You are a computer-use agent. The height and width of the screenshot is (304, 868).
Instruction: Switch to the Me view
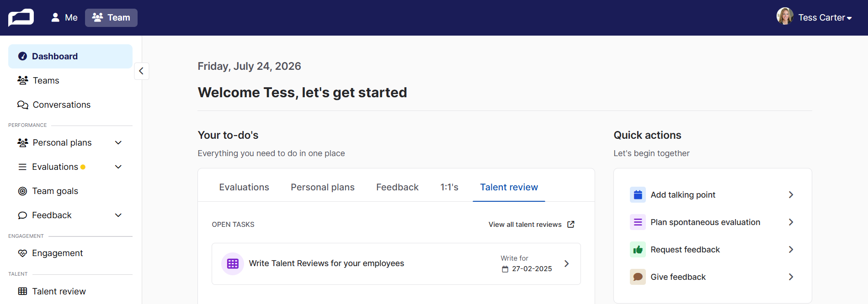tap(64, 18)
